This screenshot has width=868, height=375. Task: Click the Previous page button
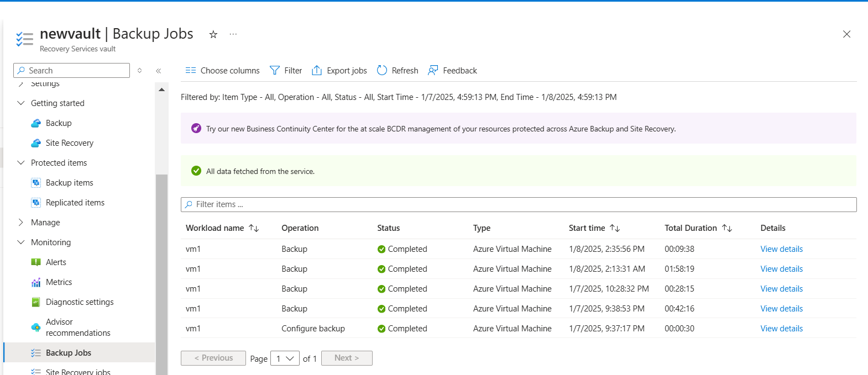tap(214, 358)
